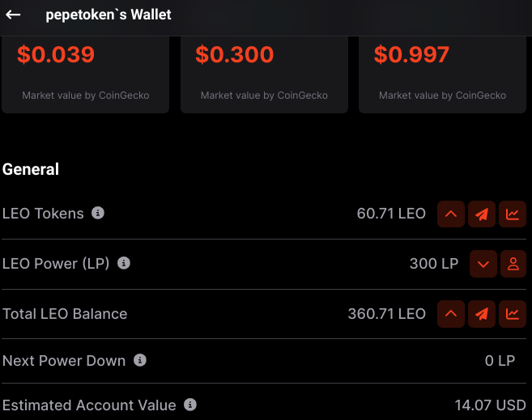This screenshot has height=420, width=532.
Task: Show info for Estimated Account Value
Action: point(190,405)
